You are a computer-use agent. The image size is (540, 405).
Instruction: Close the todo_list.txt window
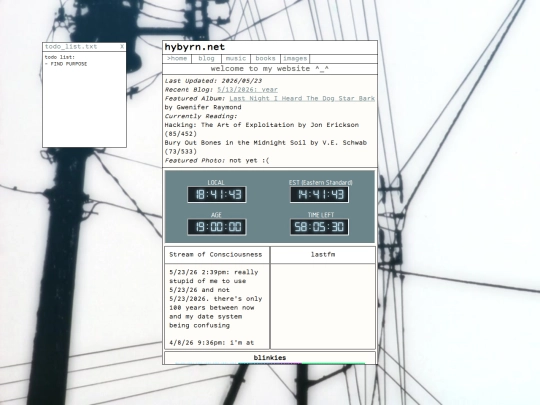click(122, 46)
